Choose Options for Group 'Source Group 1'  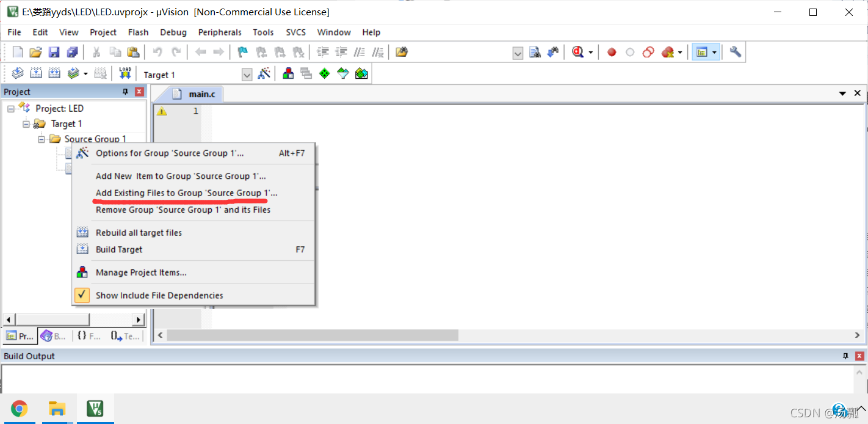click(193, 153)
